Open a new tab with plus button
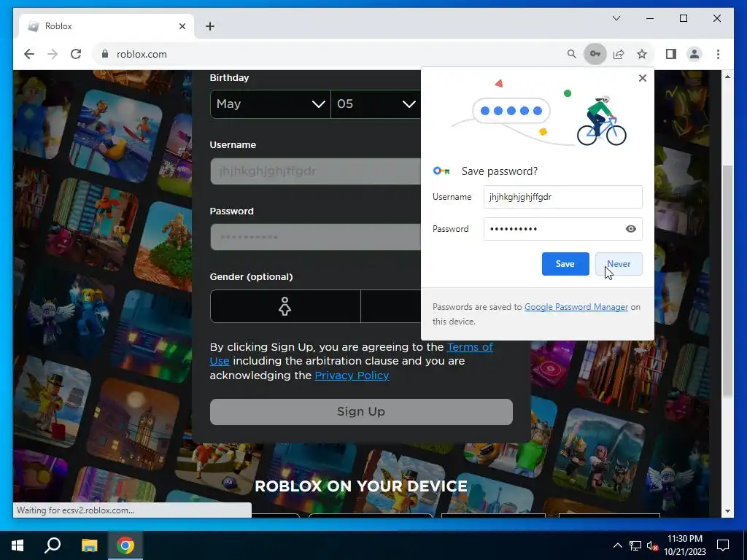The width and height of the screenshot is (747, 560). click(210, 26)
